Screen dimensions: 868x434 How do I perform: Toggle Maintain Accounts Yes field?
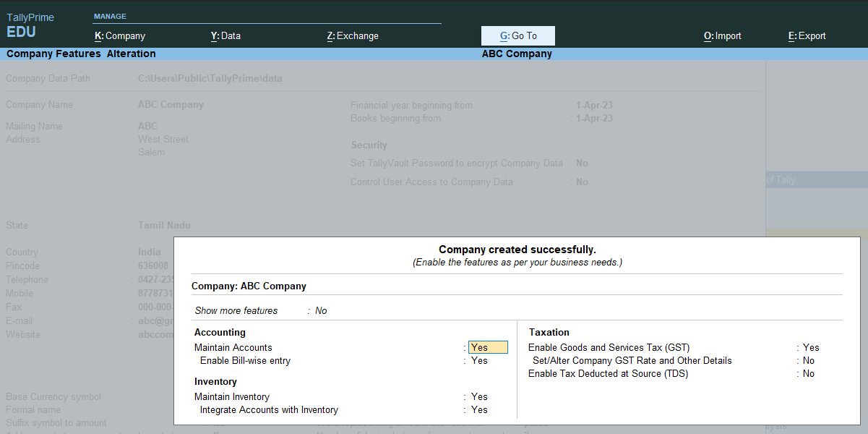coord(488,347)
